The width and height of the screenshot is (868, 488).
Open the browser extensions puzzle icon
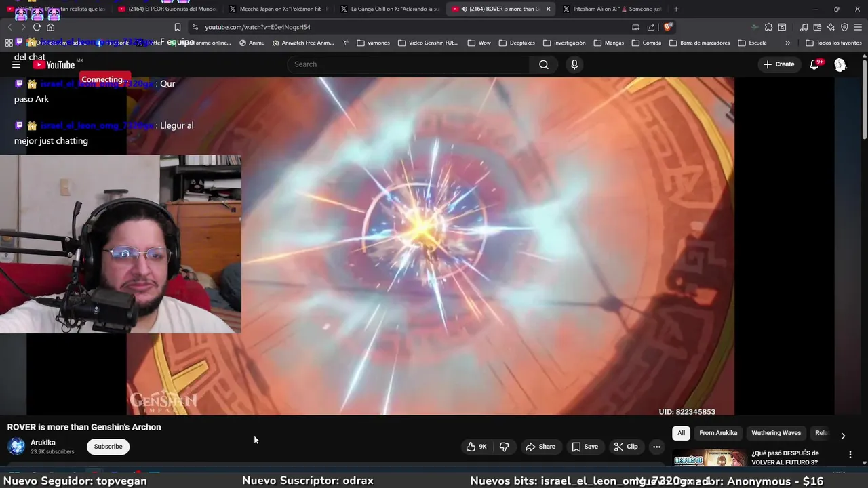pyautogui.click(x=768, y=27)
